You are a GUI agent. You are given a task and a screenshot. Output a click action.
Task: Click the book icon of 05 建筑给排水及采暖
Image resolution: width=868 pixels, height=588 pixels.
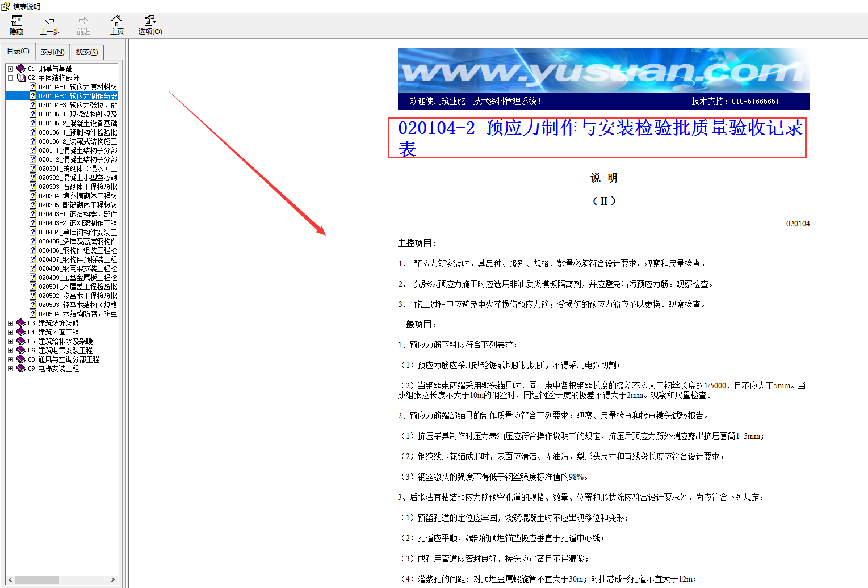pyautogui.click(x=21, y=341)
